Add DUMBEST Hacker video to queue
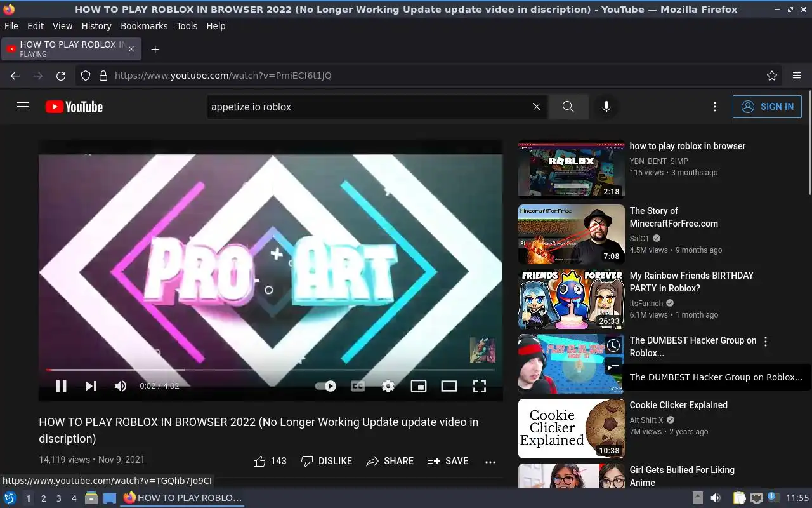The height and width of the screenshot is (508, 812). coord(613,366)
